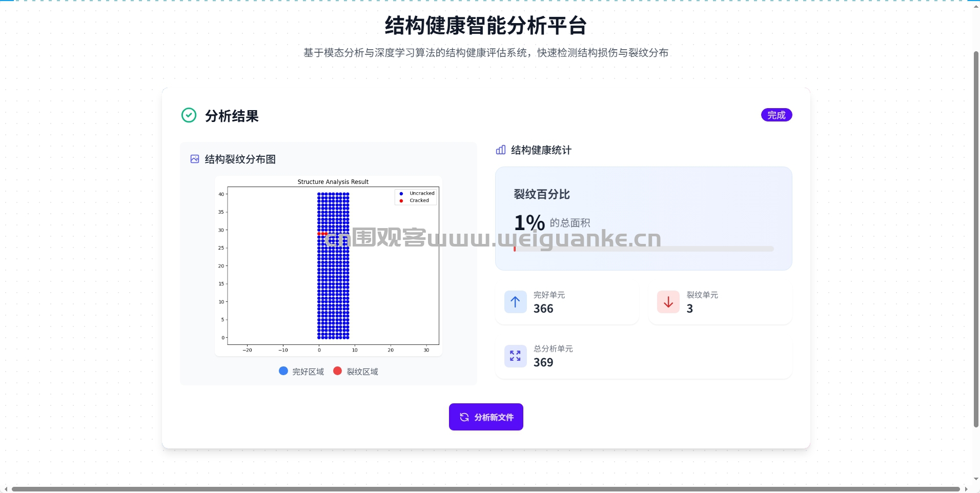Click the value 366 under 完好单元
The width and height of the screenshot is (980, 493).
[543, 309]
